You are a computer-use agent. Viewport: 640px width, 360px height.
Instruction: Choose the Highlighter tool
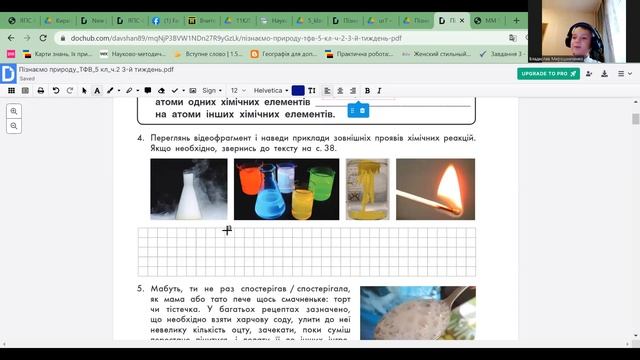[x=129, y=91]
